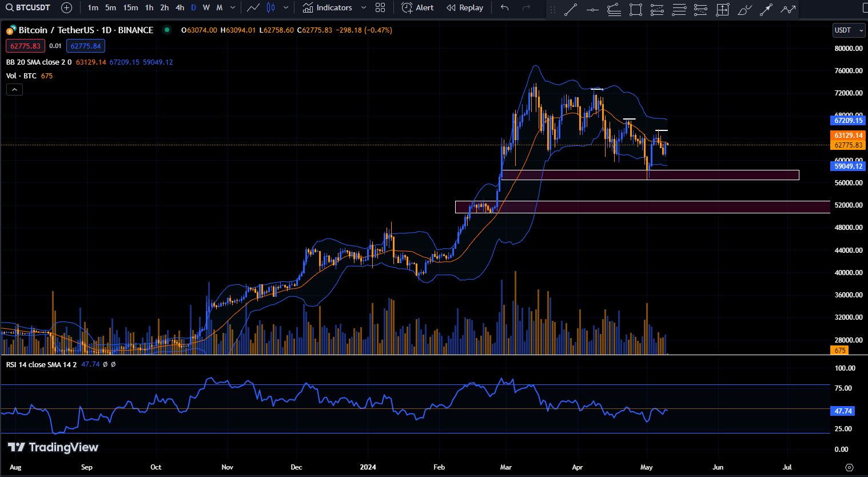Viewport: 868px width, 477px height.
Task: Expand the time interval dropdown arrow
Action: pyautogui.click(x=232, y=7)
